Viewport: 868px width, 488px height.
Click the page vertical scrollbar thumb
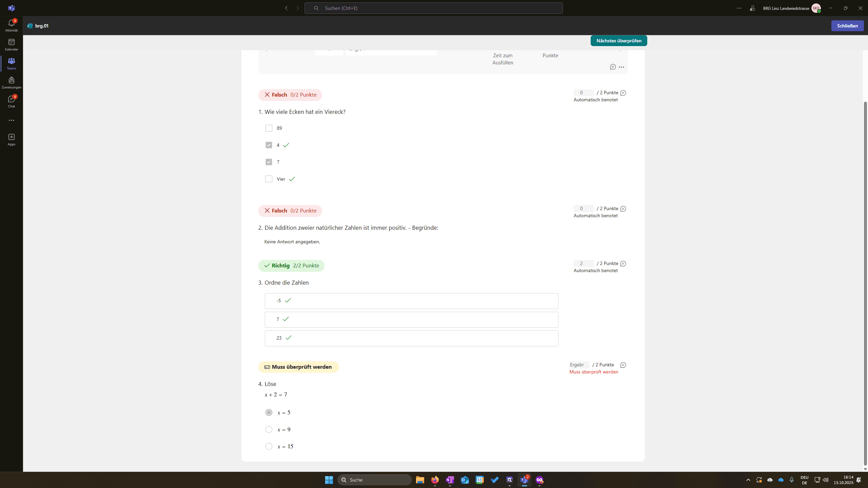click(865, 283)
